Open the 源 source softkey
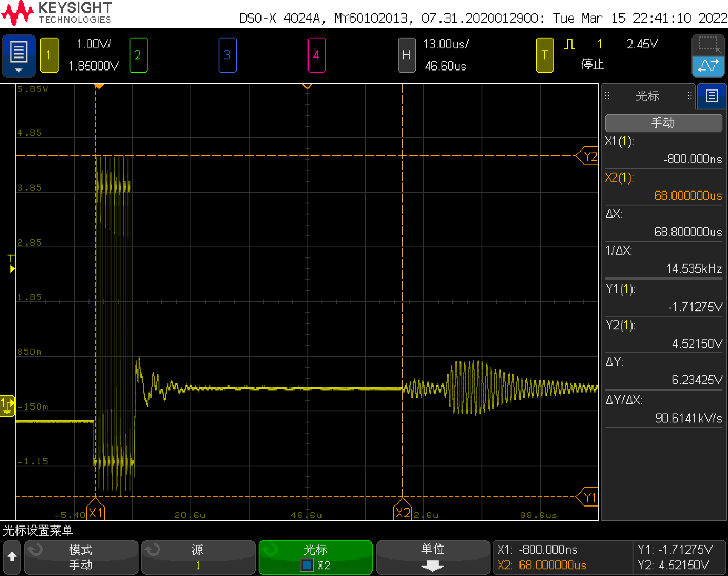 click(198, 557)
